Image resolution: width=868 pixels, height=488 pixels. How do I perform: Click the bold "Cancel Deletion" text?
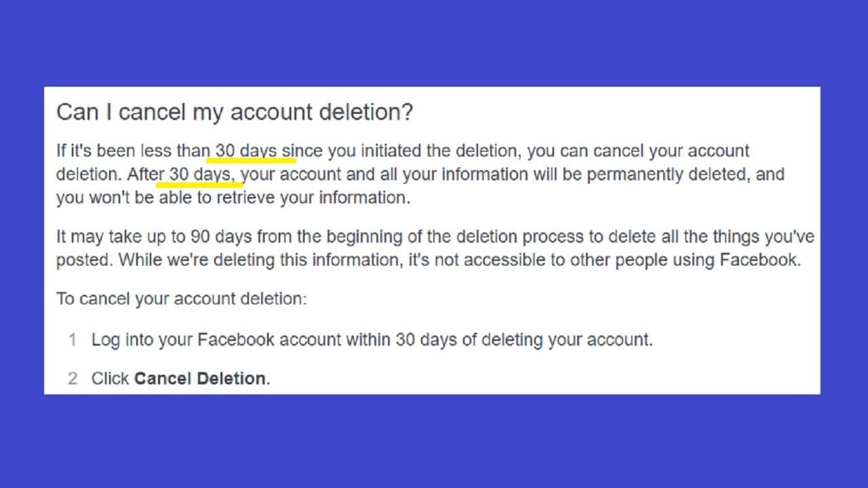(200, 378)
